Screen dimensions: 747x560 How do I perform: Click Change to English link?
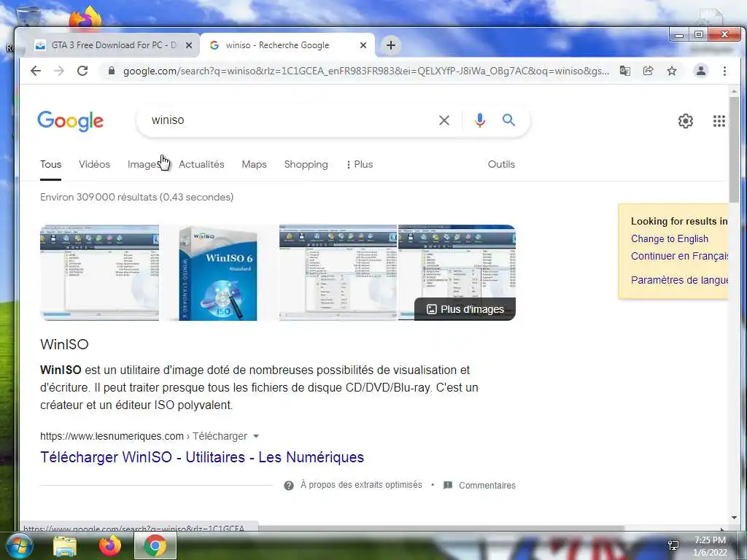point(670,238)
